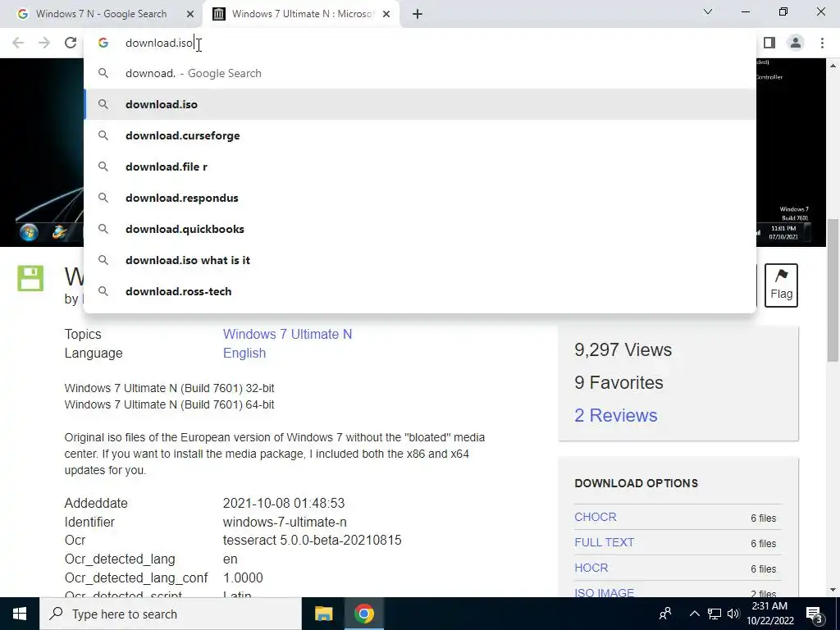Image resolution: width=840 pixels, height=630 pixels.
Task: Click the taskbar 'Type here to search' box
Action: (171, 614)
